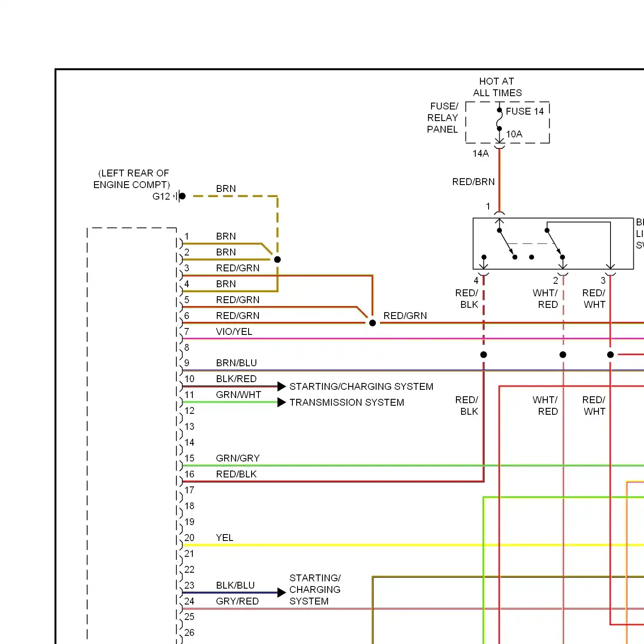
Task: Click the BRN label above dashed wire
Action: [x=226, y=188]
